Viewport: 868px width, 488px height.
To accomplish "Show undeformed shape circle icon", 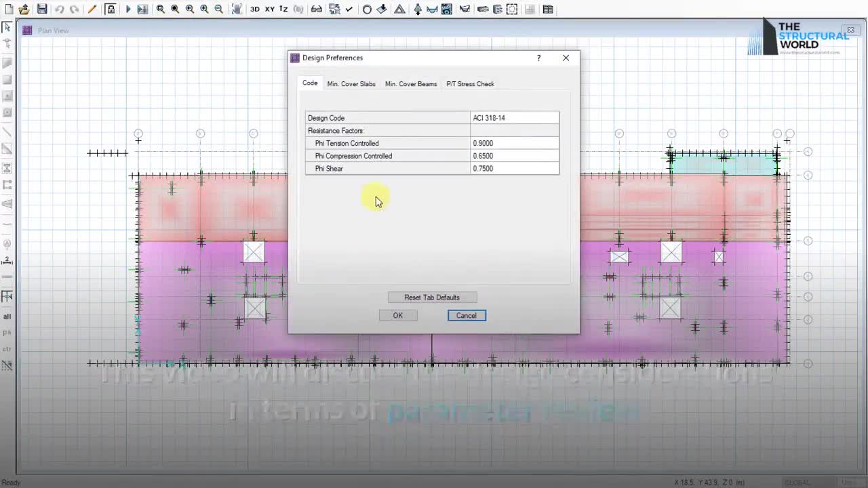I will pos(367,9).
